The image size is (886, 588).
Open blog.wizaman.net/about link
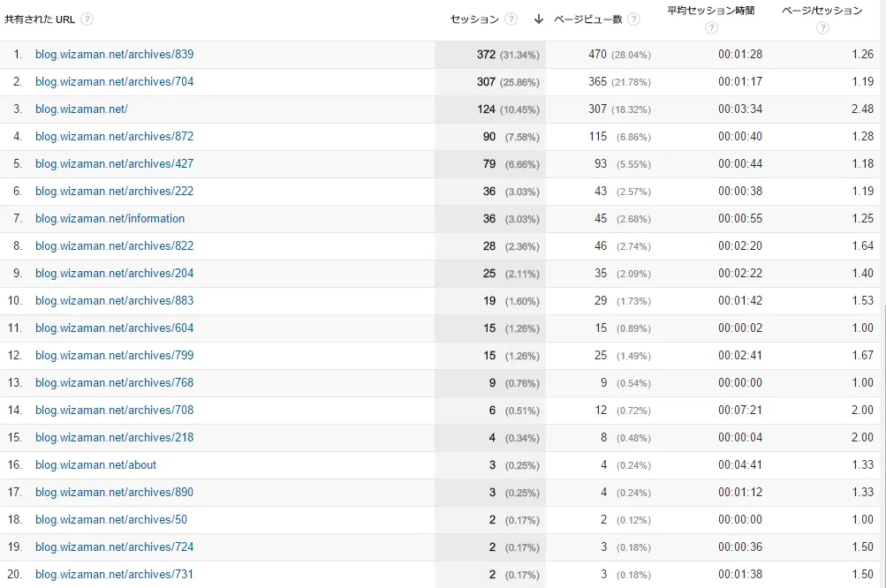95,465
